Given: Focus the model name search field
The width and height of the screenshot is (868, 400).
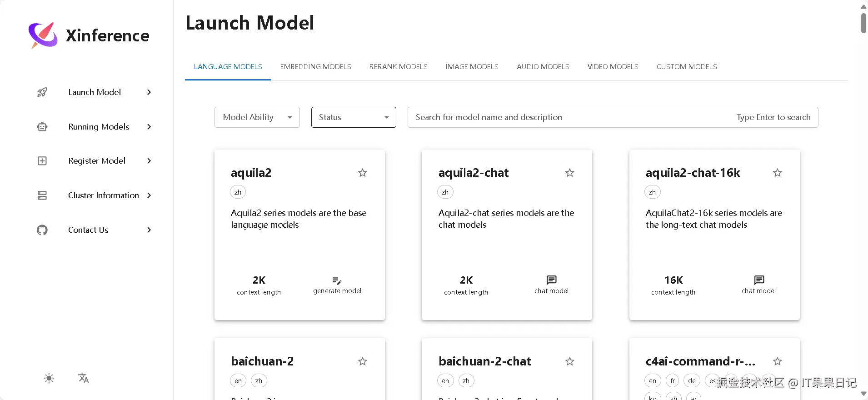Looking at the screenshot, I should (x=613, y=117).
